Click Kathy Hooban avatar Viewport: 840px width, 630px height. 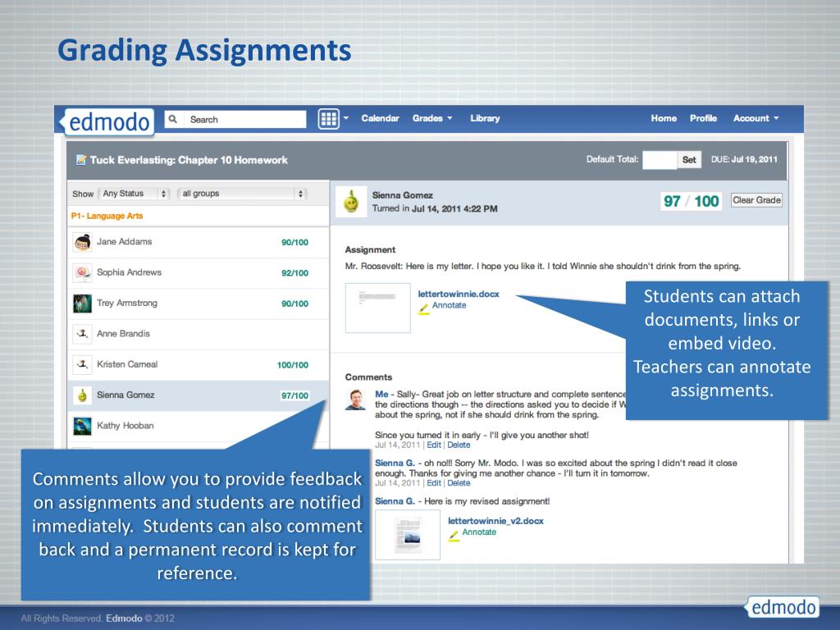pyautogui.click(x=82, y=426)
